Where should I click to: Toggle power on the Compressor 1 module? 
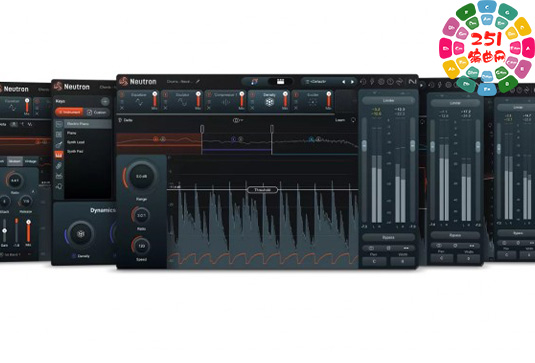tap(209, 95)
